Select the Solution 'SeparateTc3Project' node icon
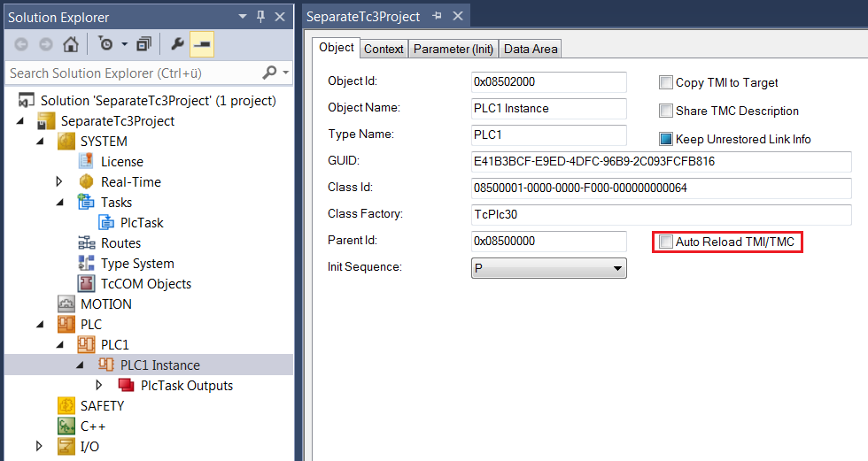This screenshot has height=461, width=868. point(26,101)
